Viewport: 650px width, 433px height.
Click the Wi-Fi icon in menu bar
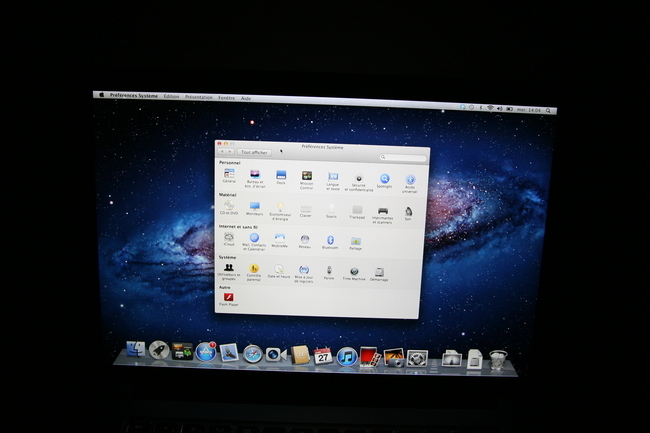[490, 109]
